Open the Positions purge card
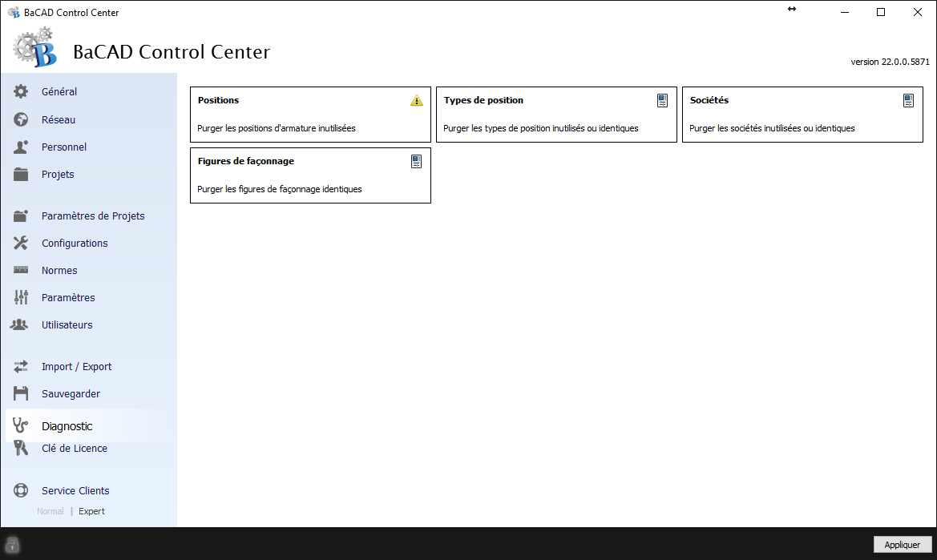This screenshot has width=937, height=560. coord(310,115)
